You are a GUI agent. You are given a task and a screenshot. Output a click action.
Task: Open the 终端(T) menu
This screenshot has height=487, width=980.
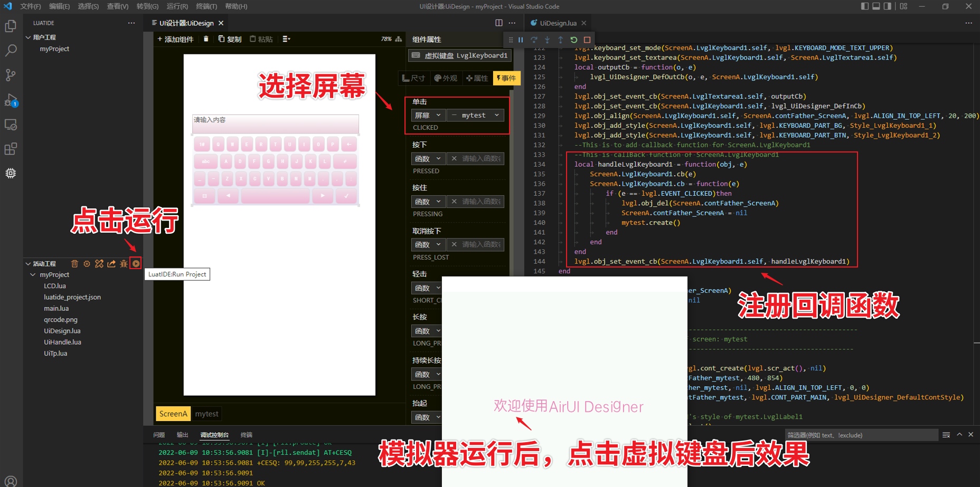click(206, 6)
